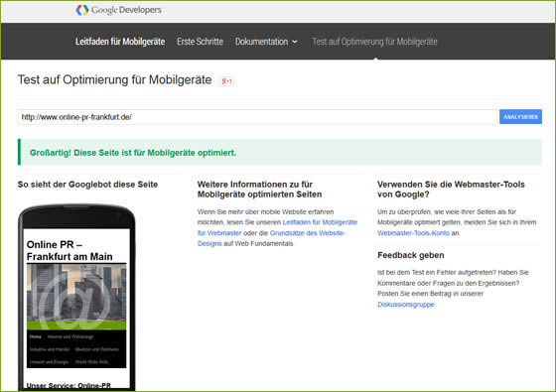
Task: Click the Unser Service: Online-PR heading
Action: coord(69,385)
